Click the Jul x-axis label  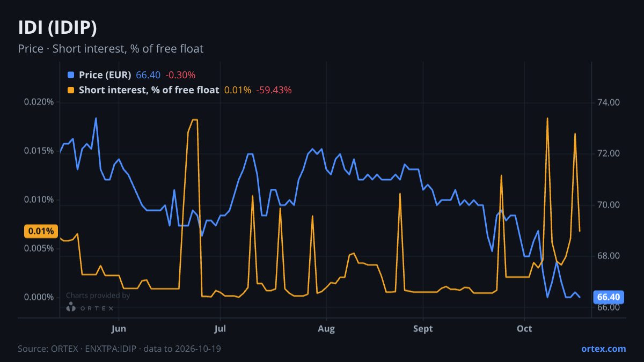click(x=219, y=329)
